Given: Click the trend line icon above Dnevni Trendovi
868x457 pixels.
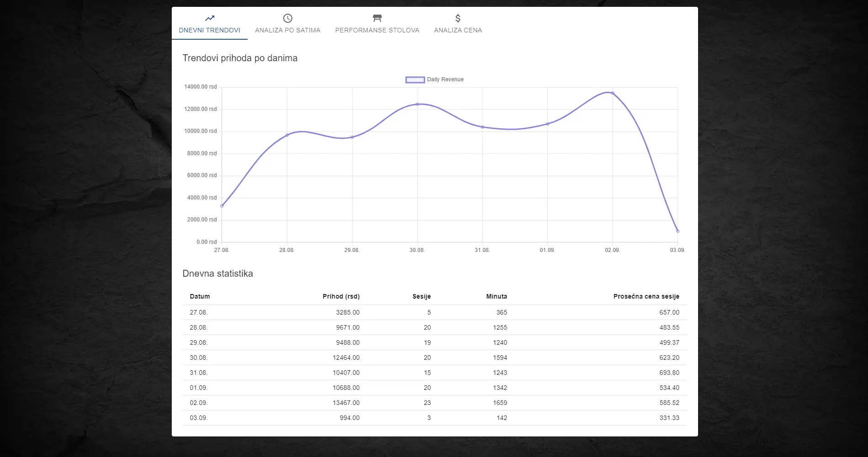Looking at the screenshot, I should 209,18.
